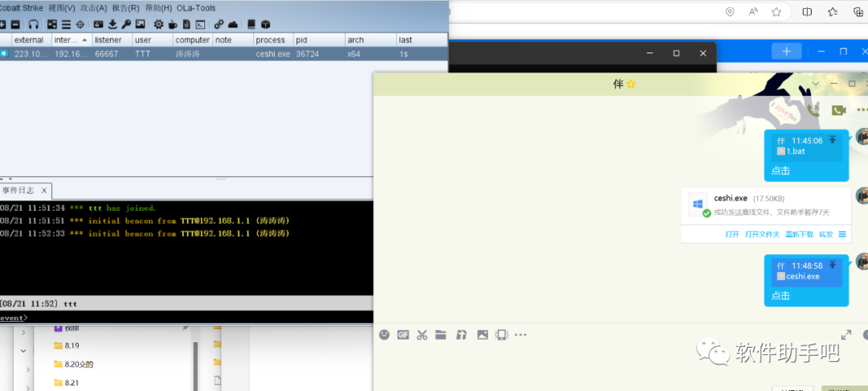Send a file via chat folder icon
The height and width of the screenshot is (391, 868).
440,335
